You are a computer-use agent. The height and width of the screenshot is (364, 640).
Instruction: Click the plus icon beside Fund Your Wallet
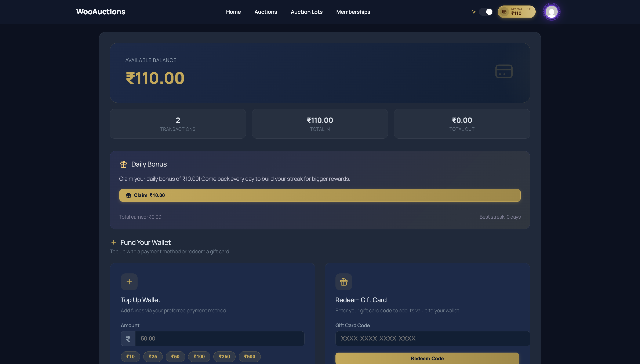click(114, 242)
